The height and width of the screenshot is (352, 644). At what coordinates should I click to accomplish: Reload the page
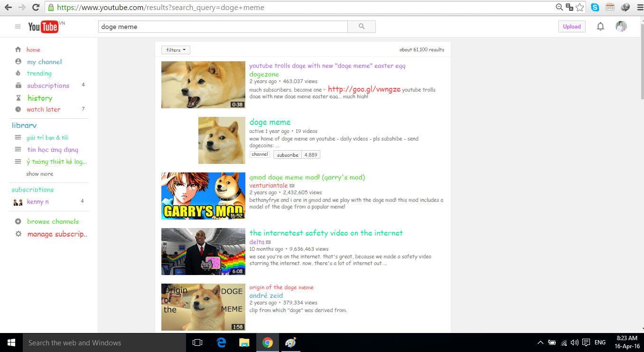click(x=36, y=7)
